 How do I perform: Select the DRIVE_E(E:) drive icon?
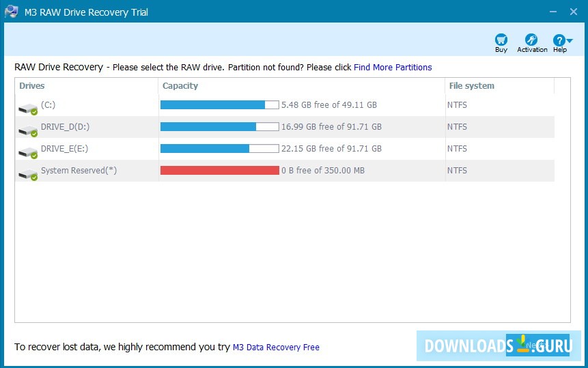[x=28, y=152]
